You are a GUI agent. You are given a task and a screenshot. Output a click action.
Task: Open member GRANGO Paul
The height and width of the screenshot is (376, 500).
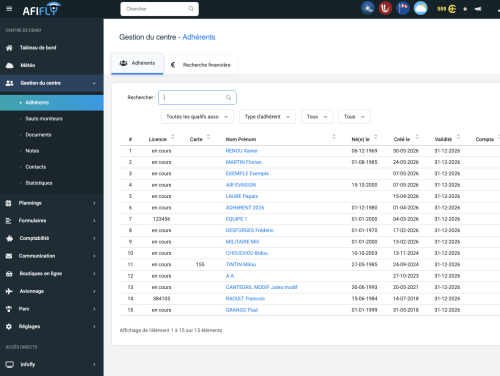(x=242, y=310)
